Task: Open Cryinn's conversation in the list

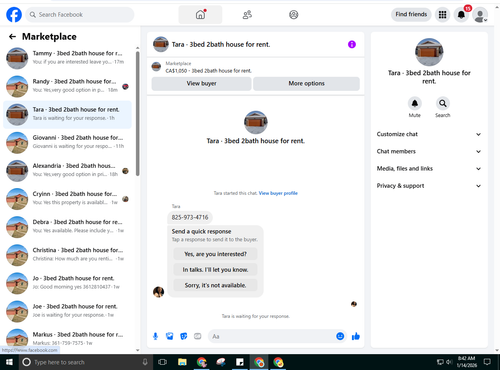Action: (67, 199)
